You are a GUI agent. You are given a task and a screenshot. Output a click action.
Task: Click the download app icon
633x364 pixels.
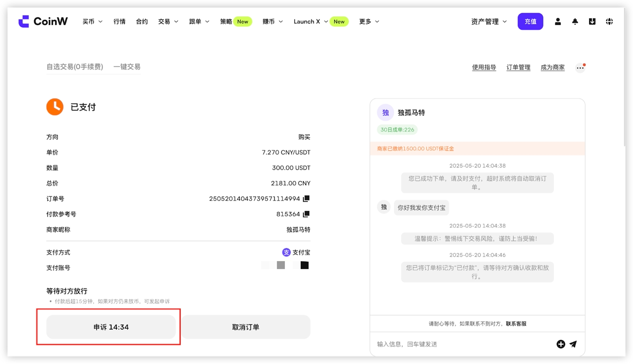592,21
